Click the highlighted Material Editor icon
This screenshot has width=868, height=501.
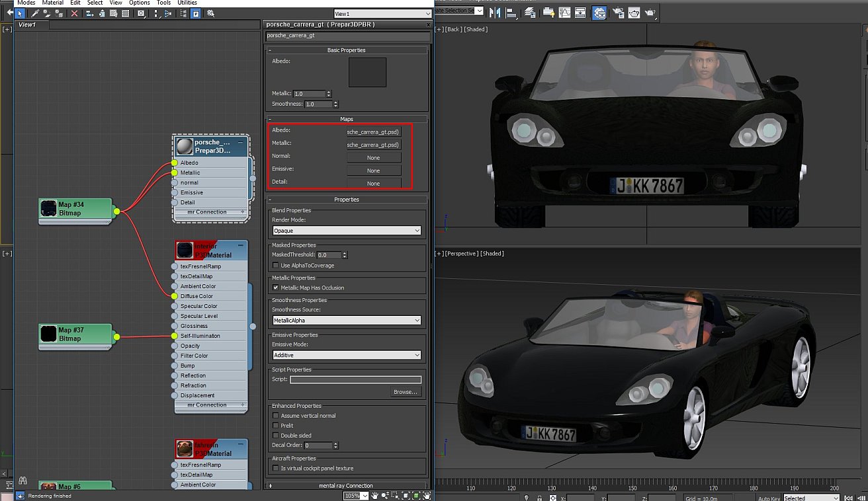click(x=599, y=12)
